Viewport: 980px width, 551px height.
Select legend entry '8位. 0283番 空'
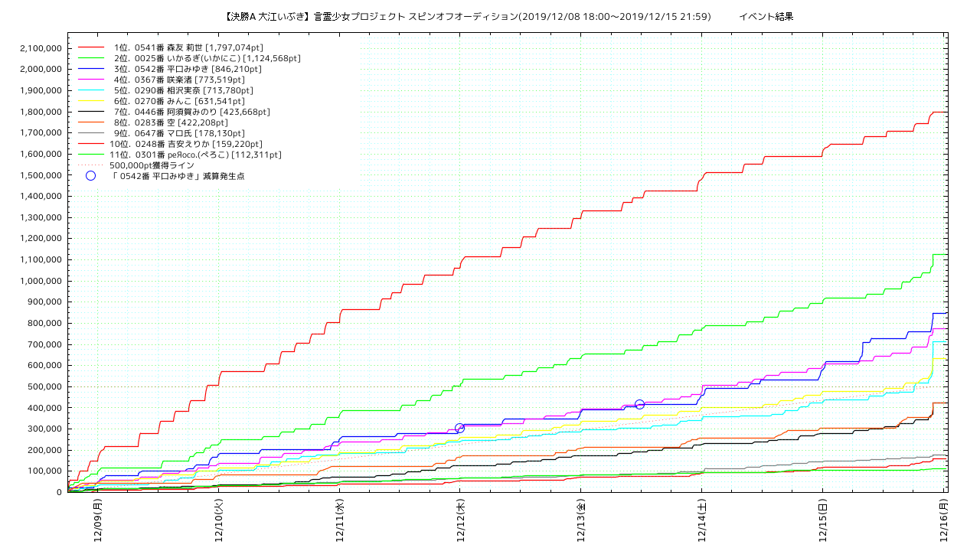[170, 122]
